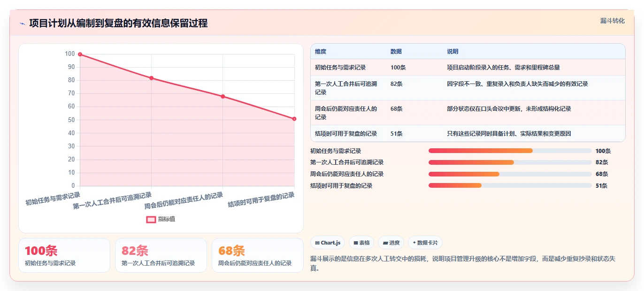This screenshot has height=291, width=644.
Task: Toggle the 指标值 legend swatch in chart
Action: 151,219
